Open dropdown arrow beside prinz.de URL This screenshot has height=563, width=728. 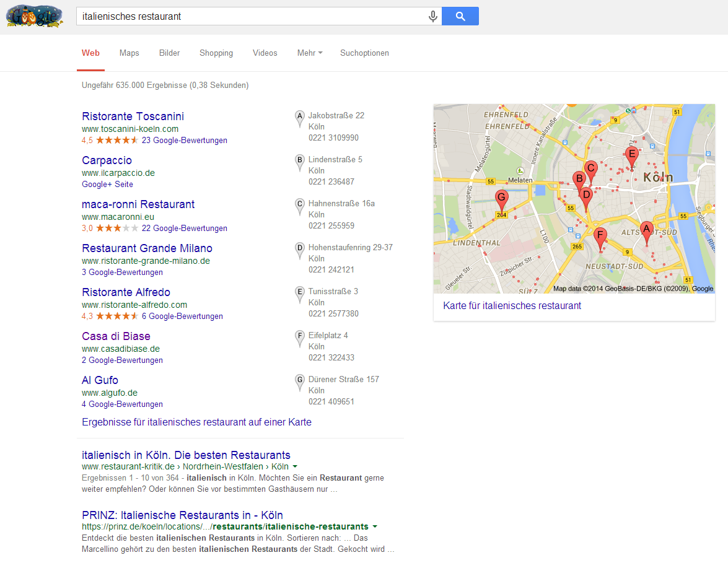[375, 526]
